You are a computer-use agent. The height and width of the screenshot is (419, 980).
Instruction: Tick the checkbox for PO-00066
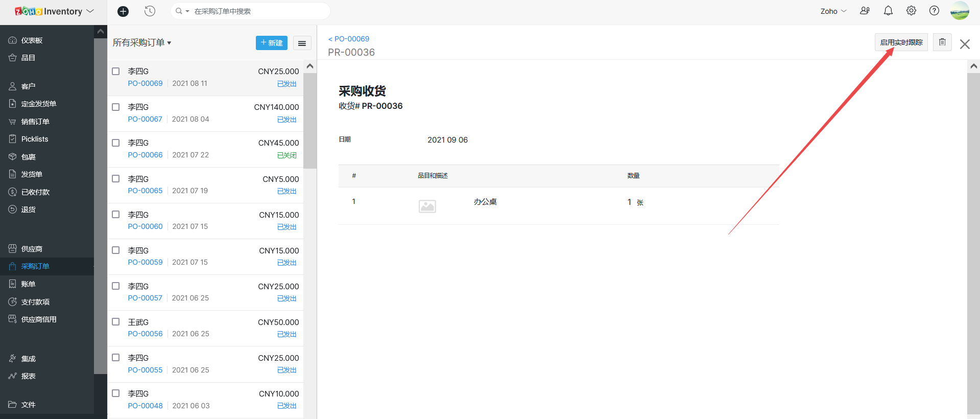tap(116, 143)
